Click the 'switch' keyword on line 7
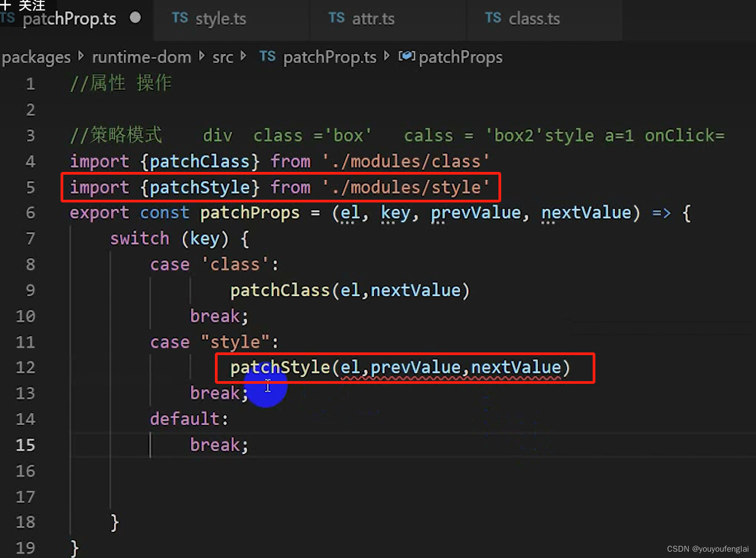 point(140,239)
